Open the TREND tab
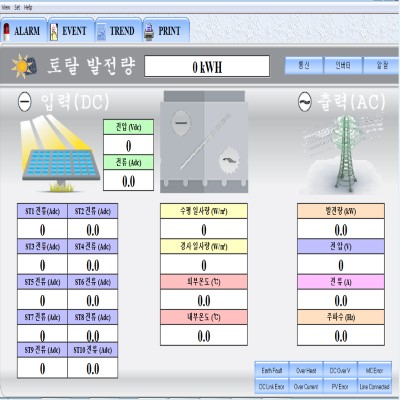Viewport: 400px width, 400px height. pyautogui.click(x=118, y=31)
